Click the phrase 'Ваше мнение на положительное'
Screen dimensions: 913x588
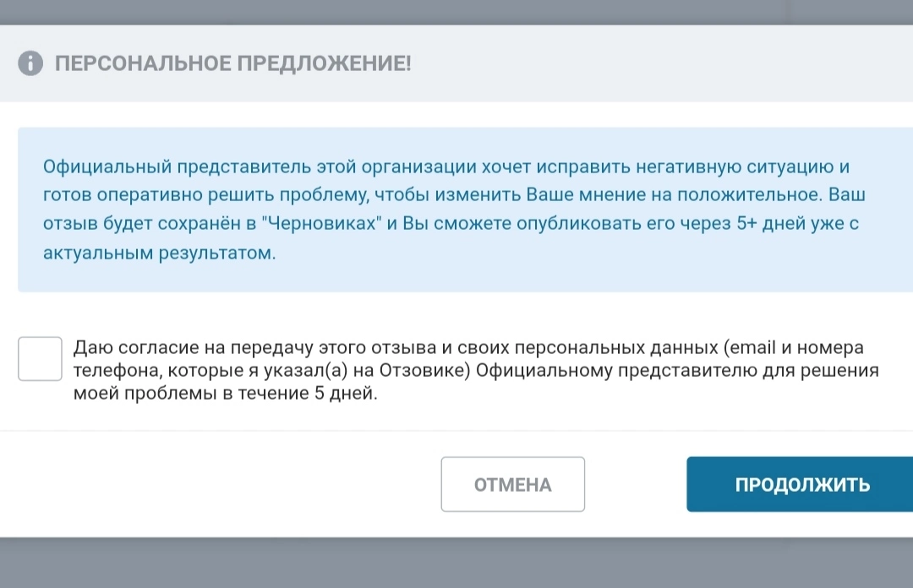coord(674,194)
